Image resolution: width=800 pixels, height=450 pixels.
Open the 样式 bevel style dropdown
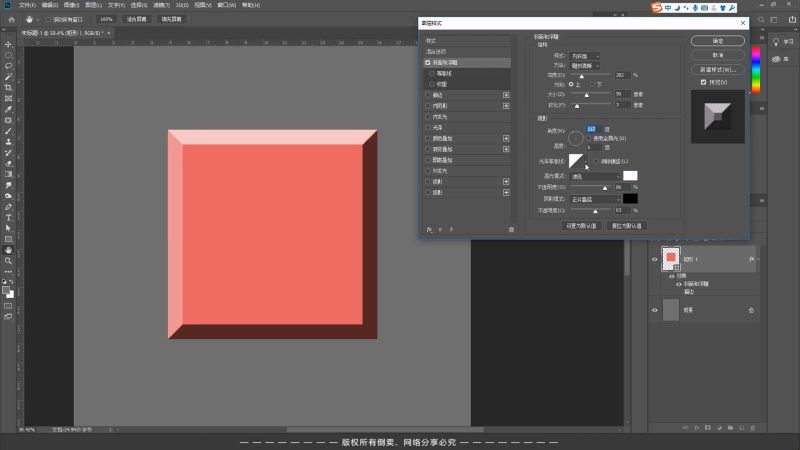585,55
